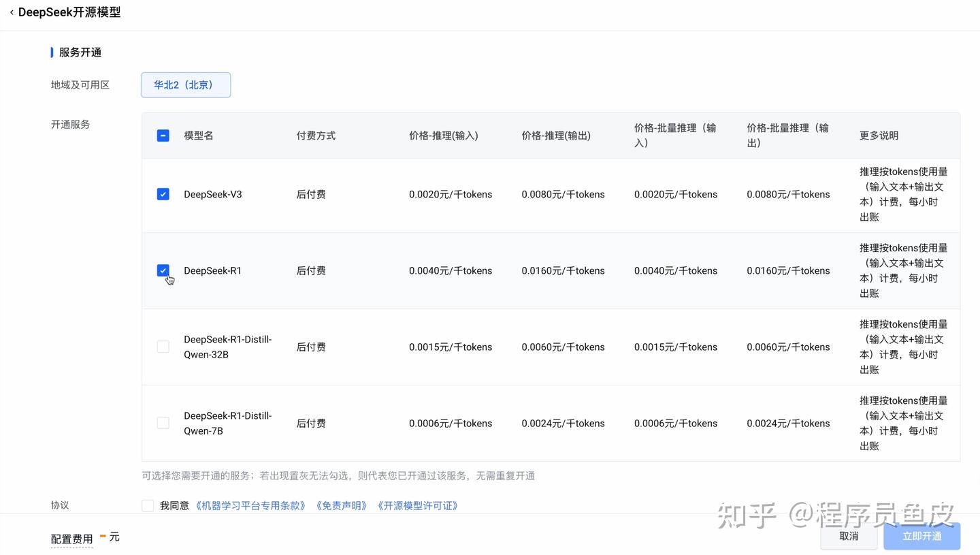Open the 机器学习平台专用条款 link
The height and width of the screenshot is (555, 980).
click(x=251, y=505)
